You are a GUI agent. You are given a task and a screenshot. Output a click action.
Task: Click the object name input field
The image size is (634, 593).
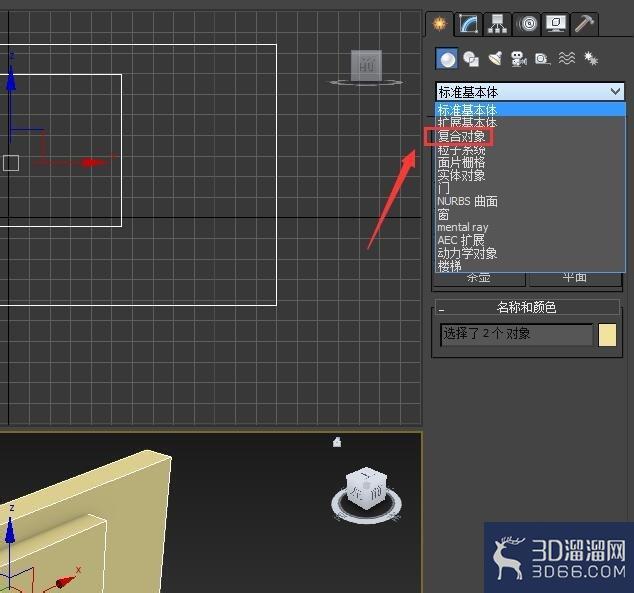click(516, 334)
